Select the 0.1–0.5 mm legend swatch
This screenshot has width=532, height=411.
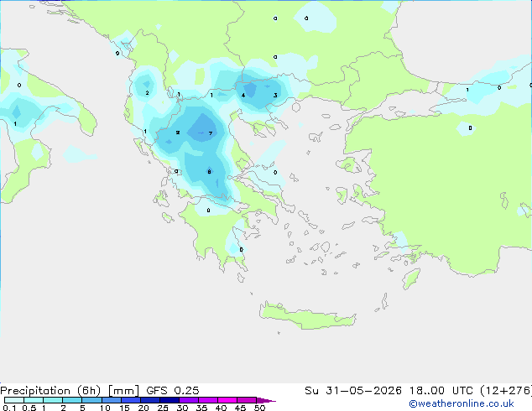tap(14, 400)
